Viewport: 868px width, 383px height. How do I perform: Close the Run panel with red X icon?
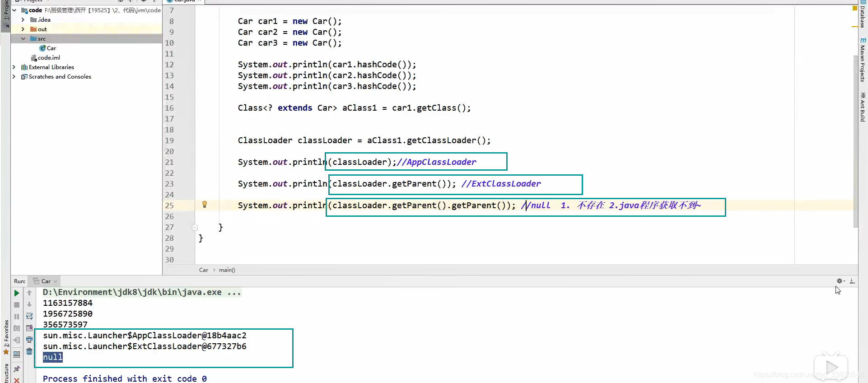coord(17,380)
